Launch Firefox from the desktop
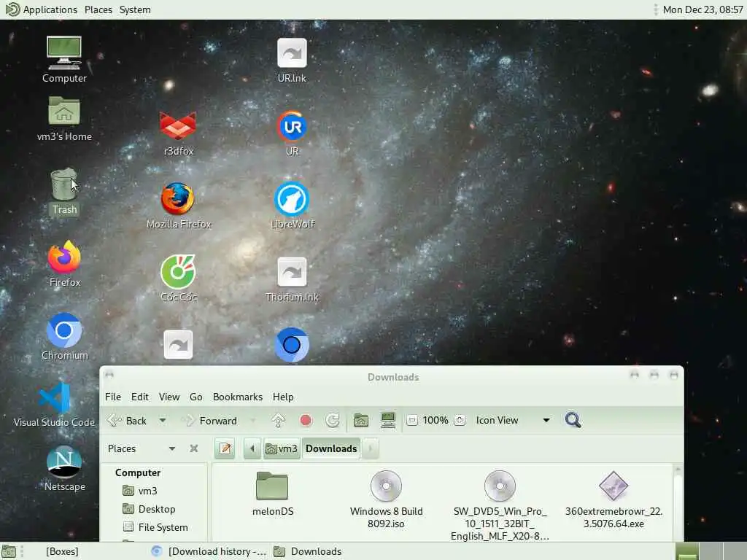Screen dimensions: 747x560 pos(64,264)
